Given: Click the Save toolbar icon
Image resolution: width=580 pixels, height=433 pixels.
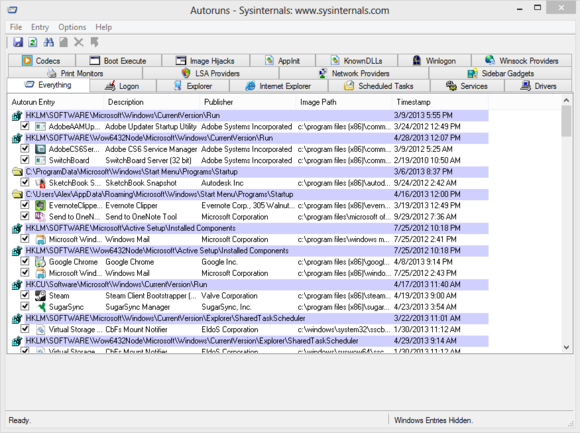Looking at the screenshot, I should 18,42.
